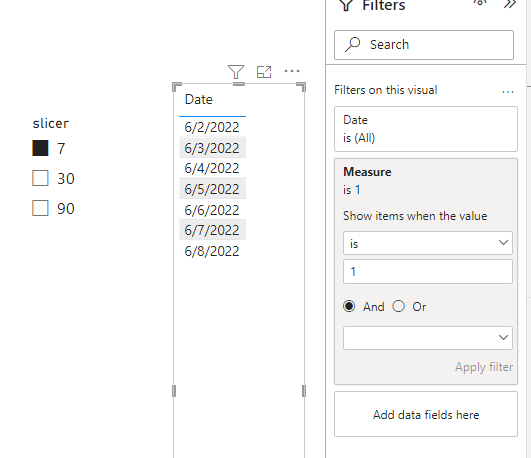Click the Filters pane eye visibility icon
531x458 pixels.
coord(480,3)
